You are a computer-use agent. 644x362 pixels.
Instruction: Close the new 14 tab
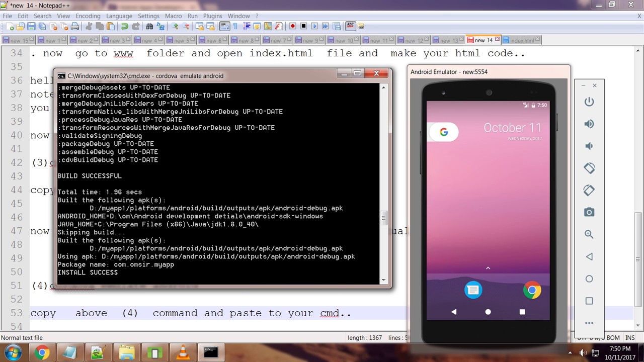(x=497, y=39)
